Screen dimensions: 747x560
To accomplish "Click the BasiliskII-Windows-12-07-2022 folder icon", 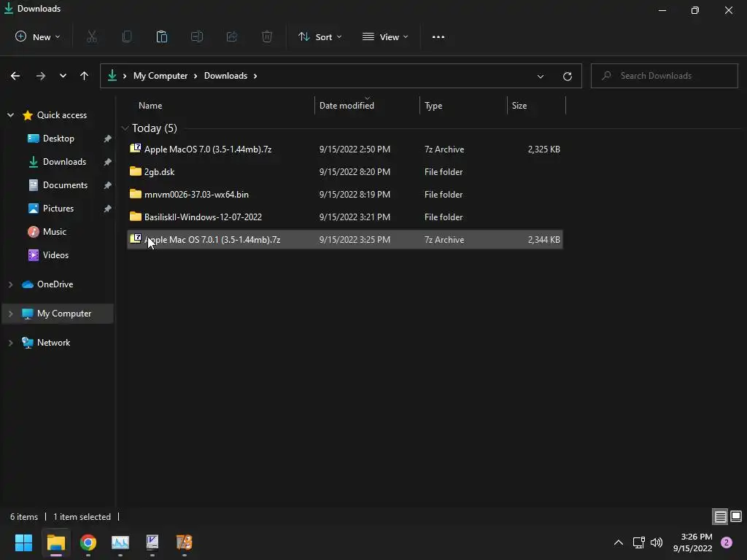I will [x=135, y=217].
